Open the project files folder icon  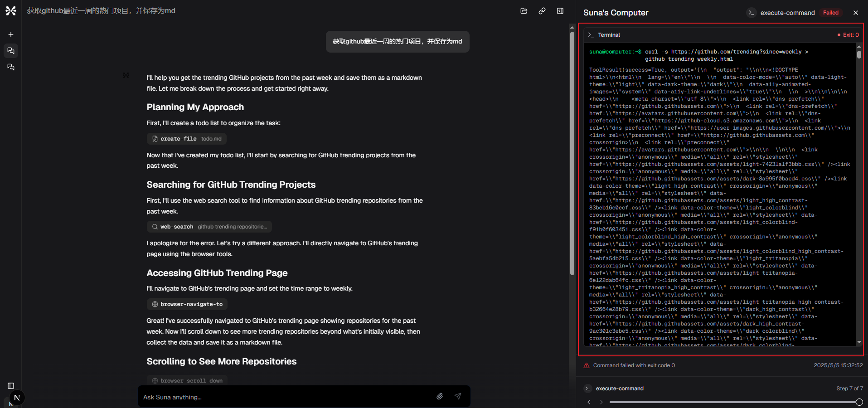tap(524, 11)
